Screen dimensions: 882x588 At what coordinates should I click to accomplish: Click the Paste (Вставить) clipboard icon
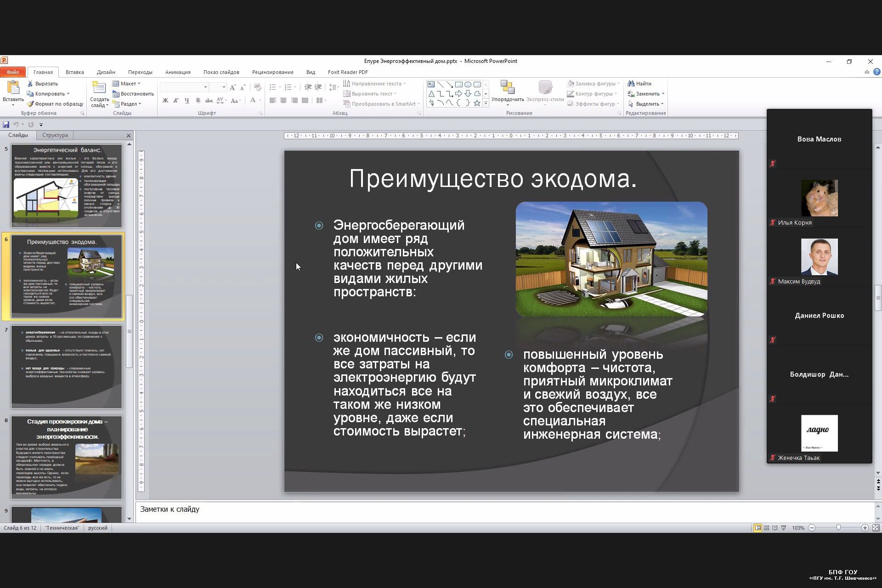click(13, 88)
